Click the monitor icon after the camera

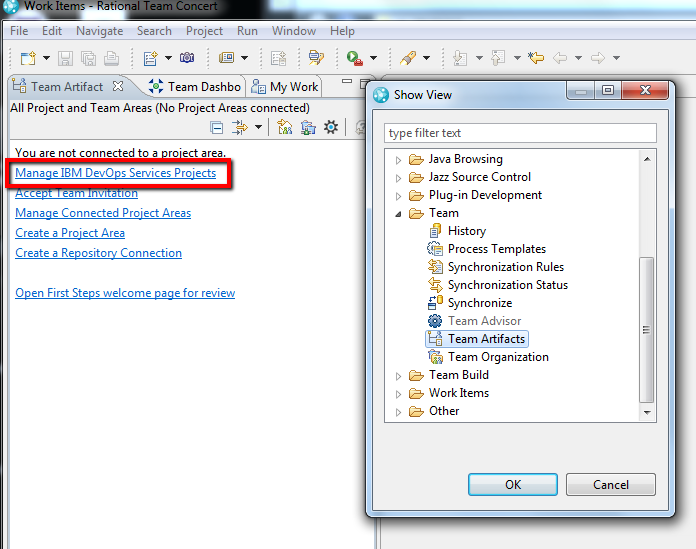tap(226, 58)
